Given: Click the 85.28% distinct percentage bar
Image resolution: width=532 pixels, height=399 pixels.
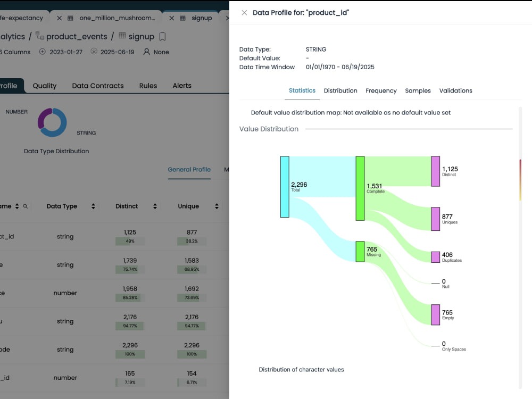Looking at the screenshot, I should pyautogui.click(x=130, y=297).
